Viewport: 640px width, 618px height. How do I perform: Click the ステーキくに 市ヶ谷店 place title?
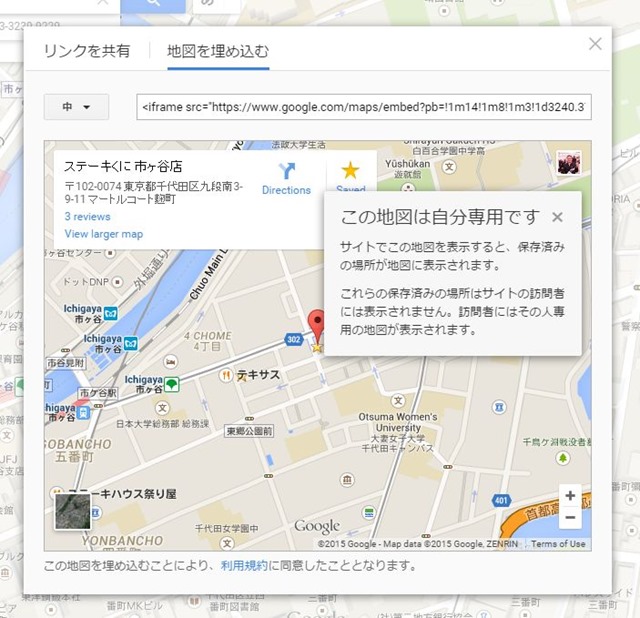[x=123, y=167]
